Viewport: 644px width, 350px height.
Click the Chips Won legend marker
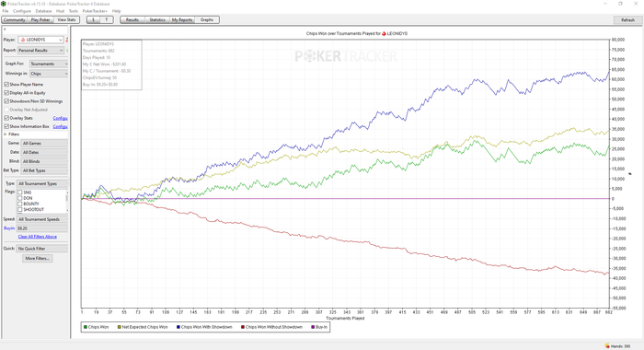pos(86,327)
